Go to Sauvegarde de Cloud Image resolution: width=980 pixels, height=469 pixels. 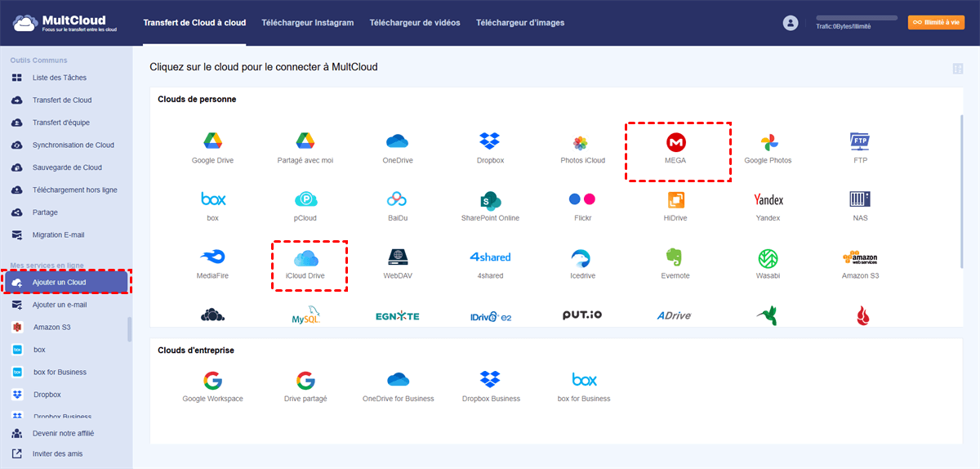(65, 167)
